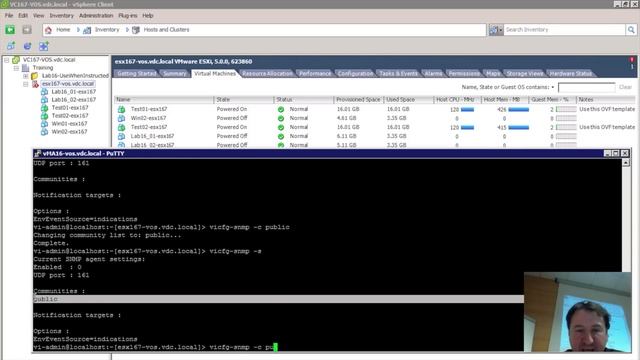The width and height of the screenshot is (640, 360).
Task: Click the green Normal status icon for Test01-esx167
Action: coord(281,109)
